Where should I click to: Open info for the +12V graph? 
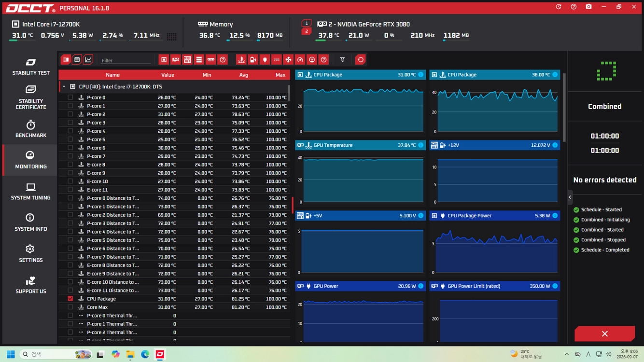(x=555, y=145)
